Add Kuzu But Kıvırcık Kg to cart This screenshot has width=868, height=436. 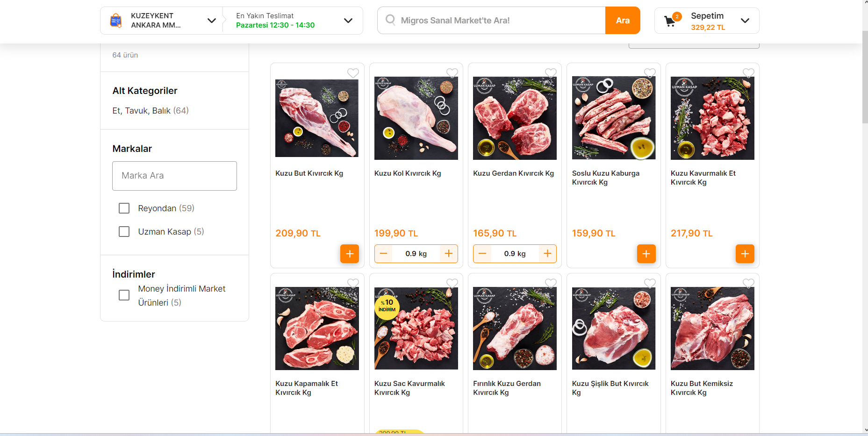point(349,254)
